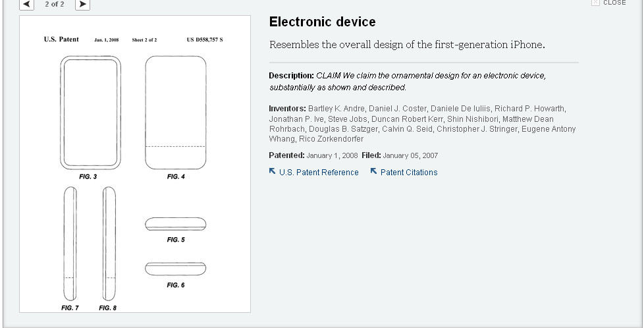This screenshot has width=644, height=328.
Task: Click the FIG. 3 front view drawing
Action: pyautogui.click(x=90, y=112)
